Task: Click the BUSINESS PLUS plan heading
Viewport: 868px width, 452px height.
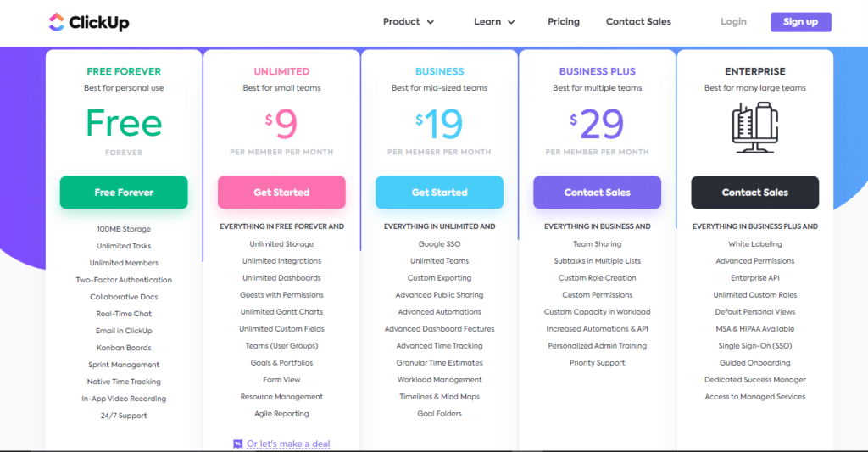Action: click(x=598, y=71)
